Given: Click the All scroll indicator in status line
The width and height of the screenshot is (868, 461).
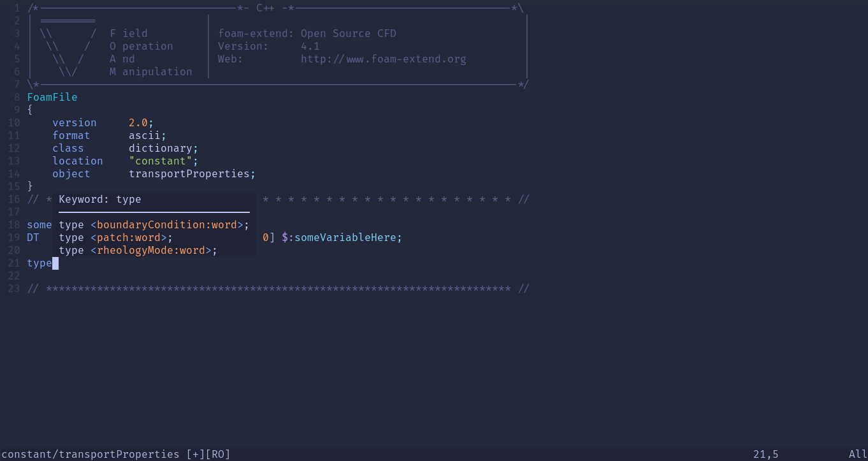Looking at the screenshot, I should pyautogui.click(x=858, y=454).
